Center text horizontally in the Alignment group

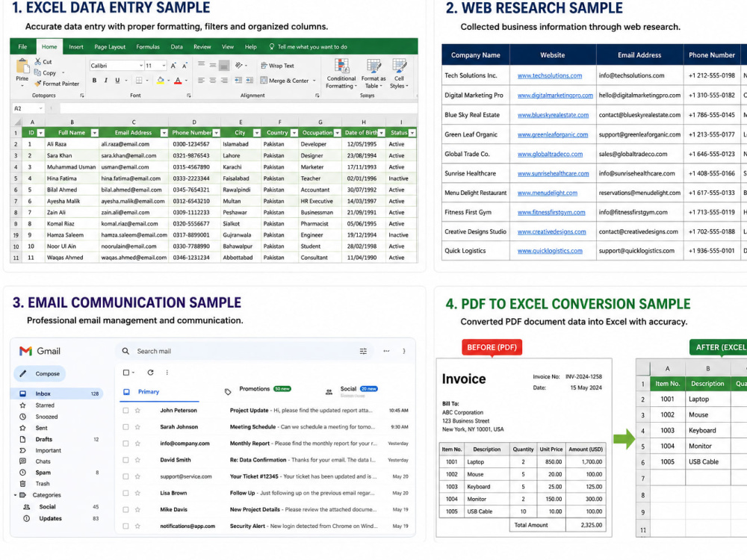pos(212,81)
